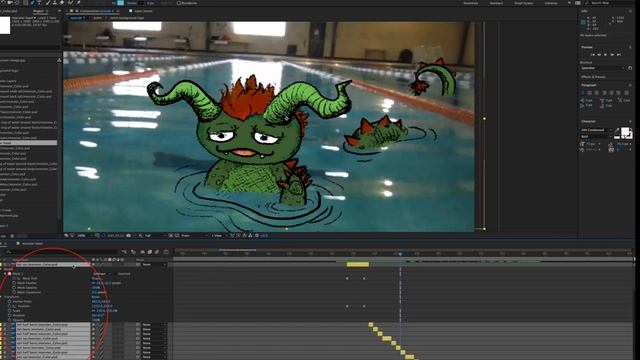The image size is (640, 360).
Task: Open the Full resolution dropdown
Action: 155,236
